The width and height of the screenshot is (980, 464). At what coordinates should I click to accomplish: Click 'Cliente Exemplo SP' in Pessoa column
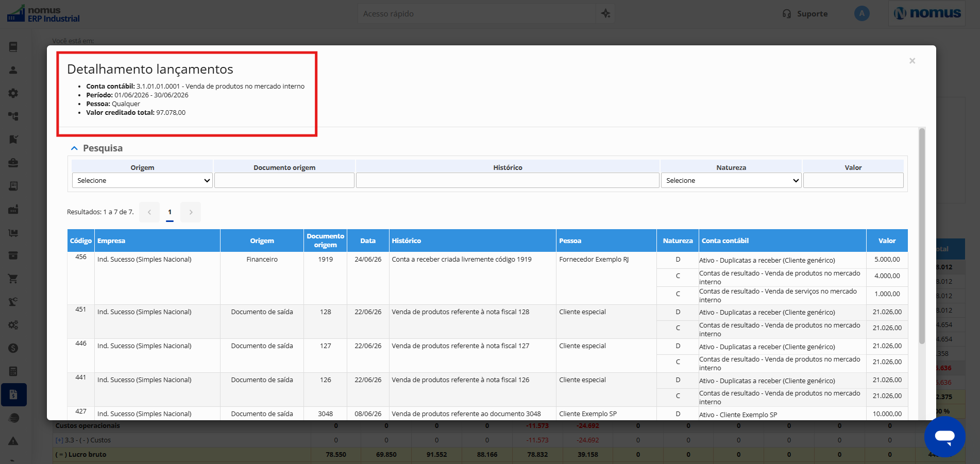[x=588, y=414]
